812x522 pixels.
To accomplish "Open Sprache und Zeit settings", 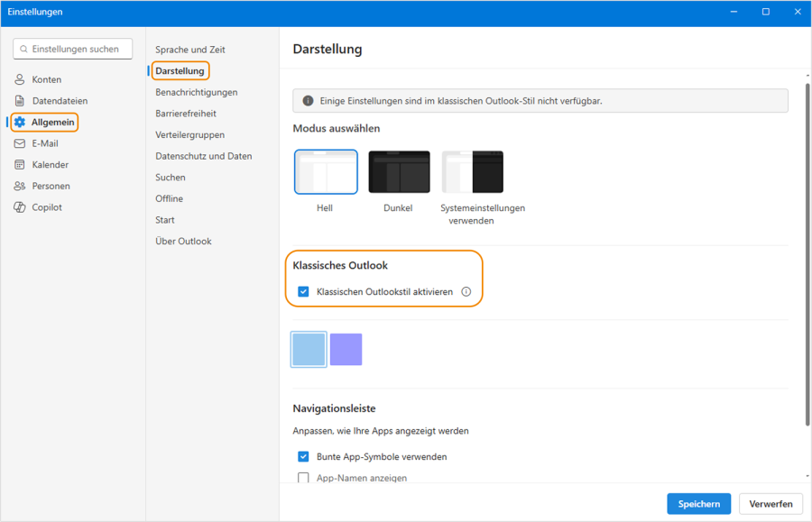I will [190, 50].
